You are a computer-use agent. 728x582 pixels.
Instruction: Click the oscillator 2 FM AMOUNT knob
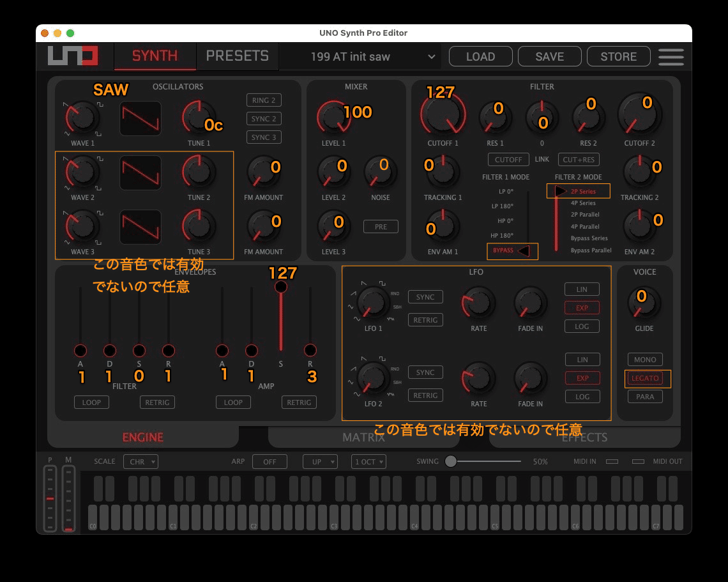pyautogui.click(x=263, y=172)
